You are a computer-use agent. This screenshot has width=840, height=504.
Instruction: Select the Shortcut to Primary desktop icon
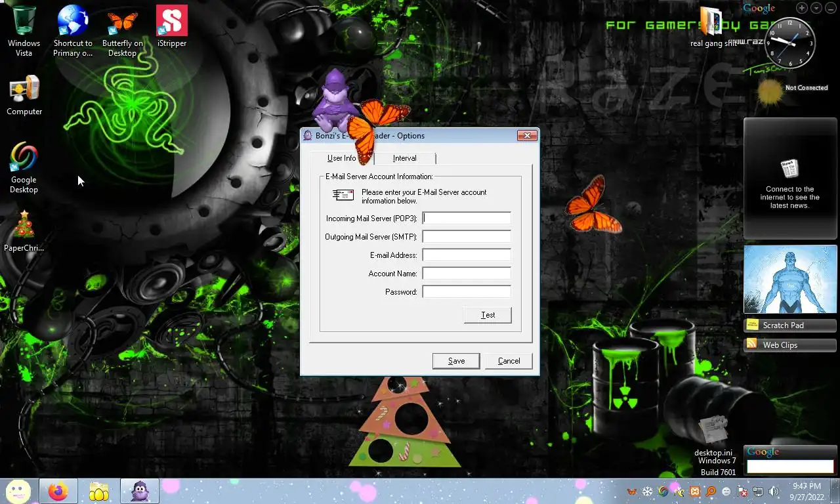[73, 30]
